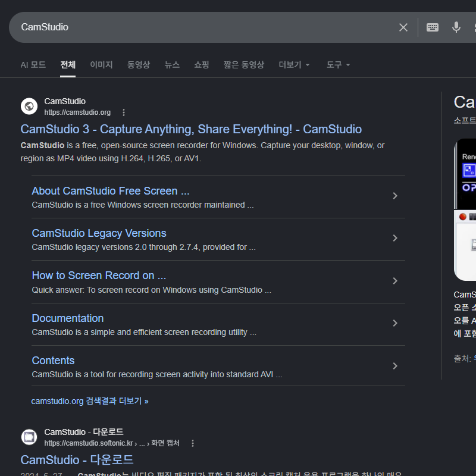Click the Softonic CamStudio favicon
The width and height of the screenshot is (476, 476).
[29, 437]
